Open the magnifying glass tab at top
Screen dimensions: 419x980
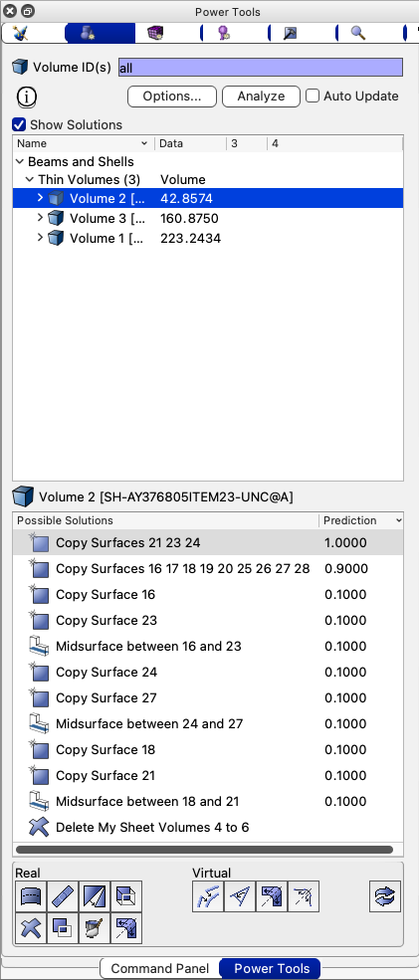click(357, 33)
